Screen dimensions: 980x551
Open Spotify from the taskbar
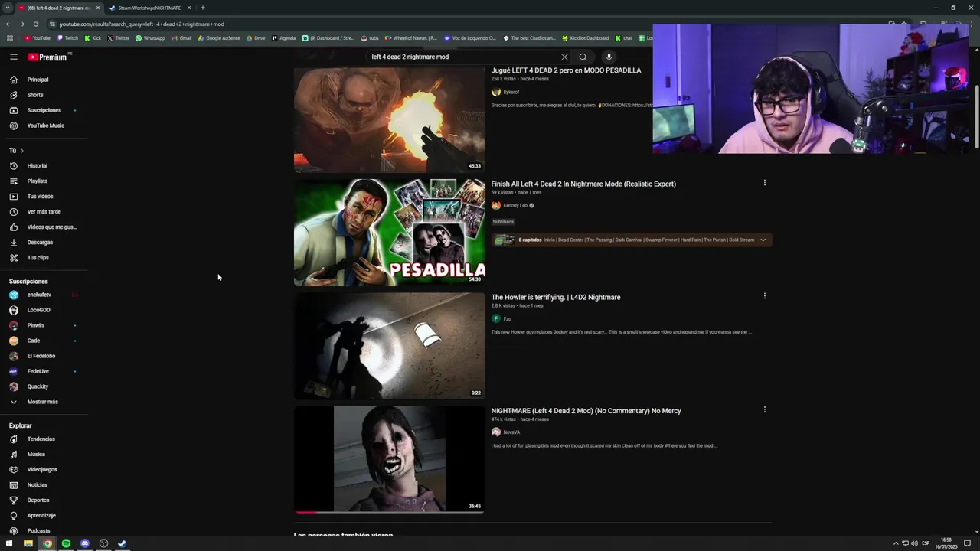point(66,543)
